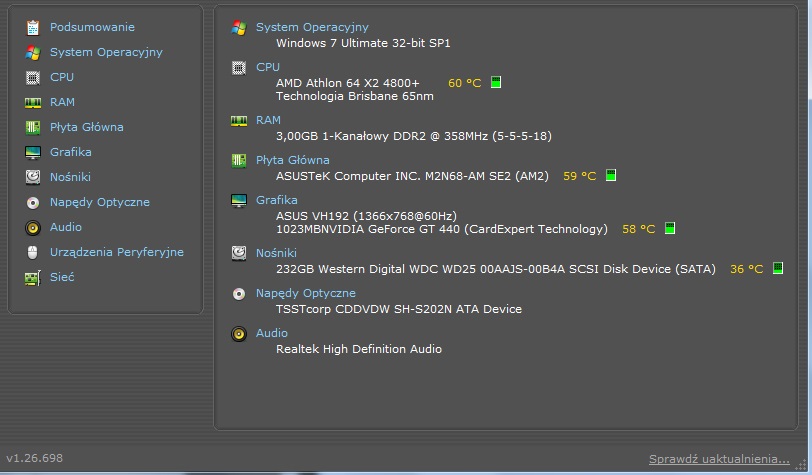Click the speaker icon next to Audio heading
Viewport: 812px width, 475px height.
click(x=239, y=334)
